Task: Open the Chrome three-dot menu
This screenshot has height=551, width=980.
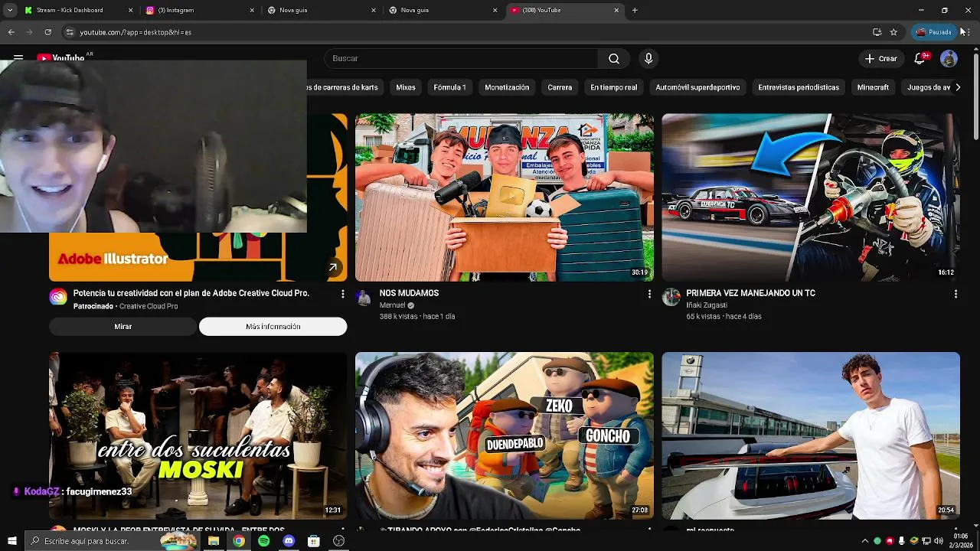Action: (x=968, y=32)
